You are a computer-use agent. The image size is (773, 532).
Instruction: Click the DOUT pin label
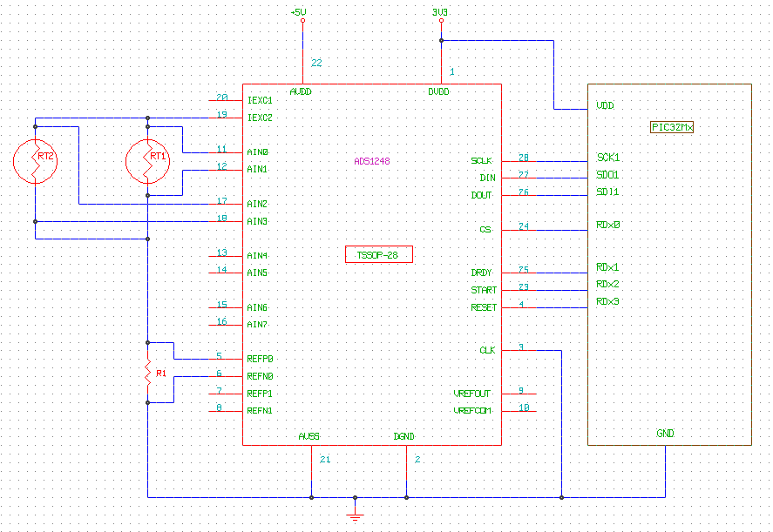482,196
